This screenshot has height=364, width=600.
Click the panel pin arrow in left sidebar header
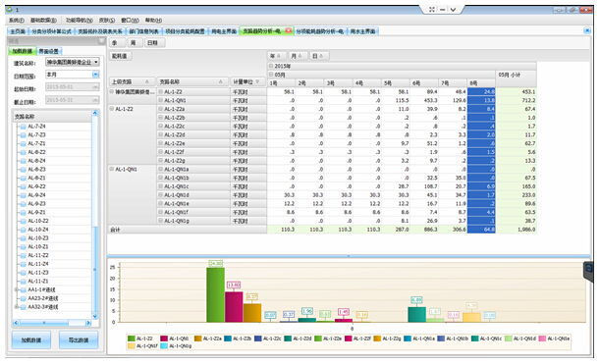(x=101, y=40)
